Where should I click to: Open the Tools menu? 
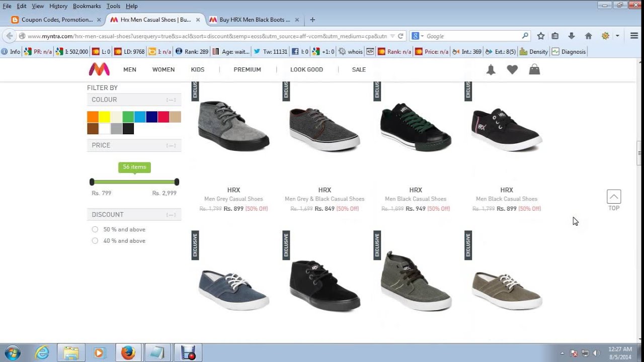pyautogui.click(x=113, y=6)
